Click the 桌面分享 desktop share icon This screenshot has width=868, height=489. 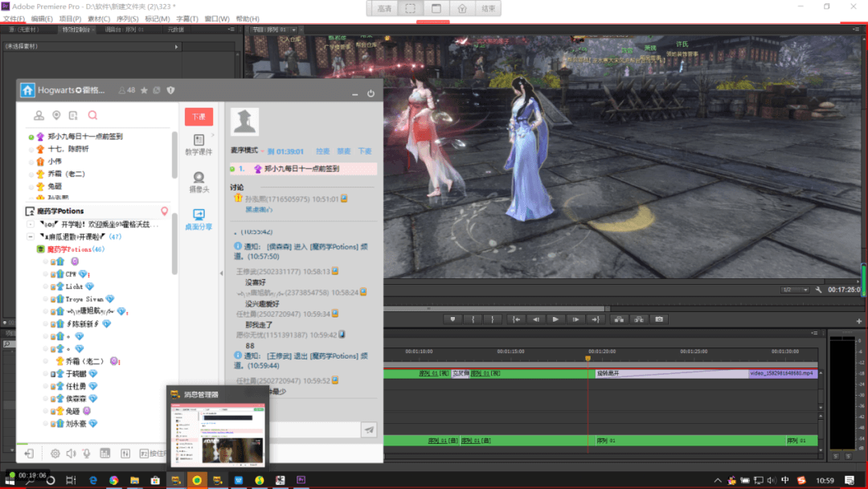point(199,216)
